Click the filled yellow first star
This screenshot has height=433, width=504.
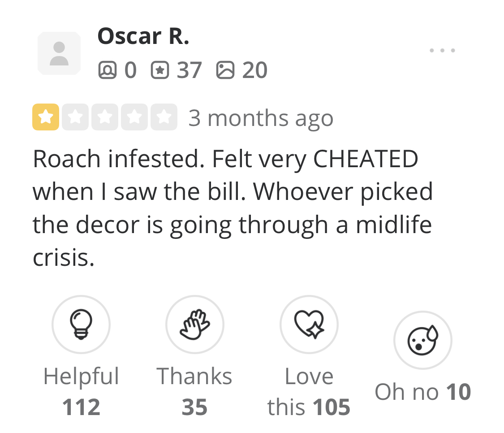46,117
